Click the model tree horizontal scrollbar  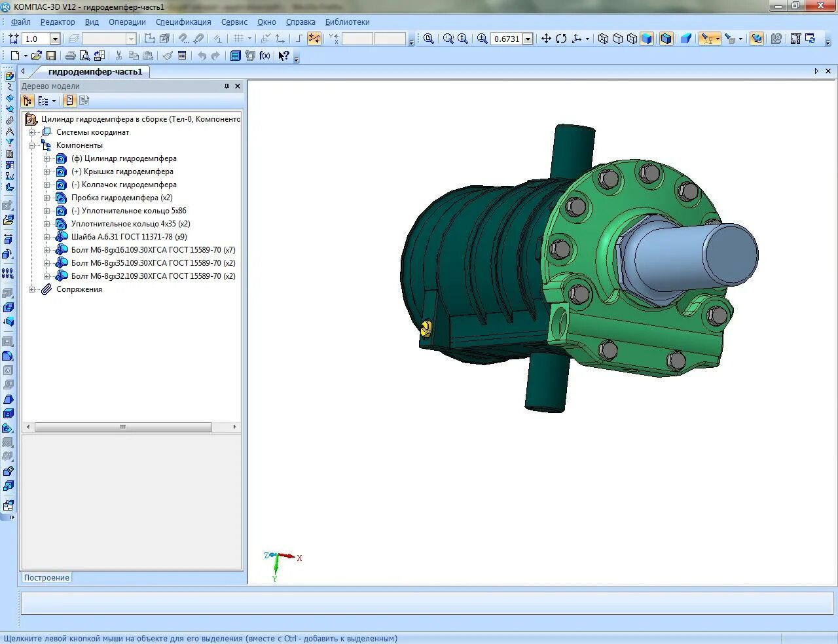tap(123, 427)
